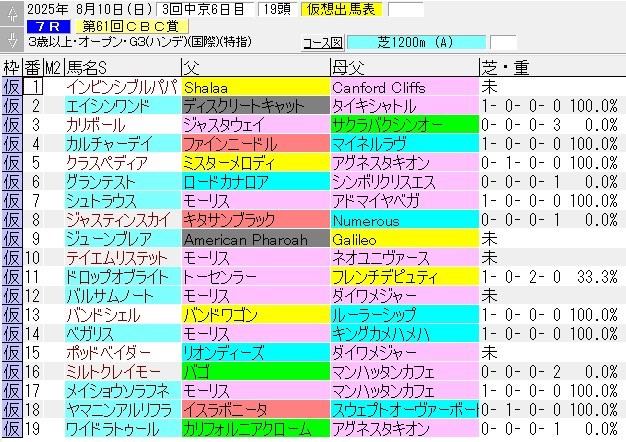Screen dimensions: 626x442
Task: Click damsire cell キングカメハメハ
Action: pos(404,333)
